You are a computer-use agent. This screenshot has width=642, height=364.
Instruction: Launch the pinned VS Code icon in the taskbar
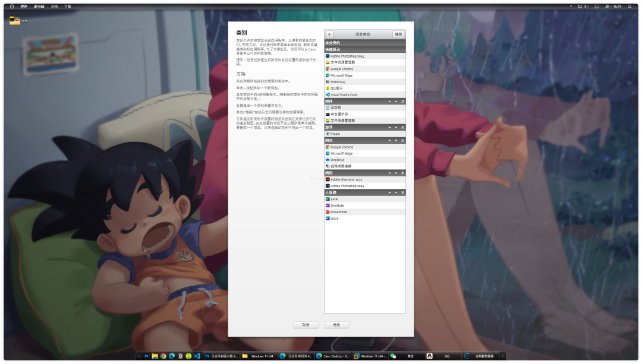click(197, 356)
